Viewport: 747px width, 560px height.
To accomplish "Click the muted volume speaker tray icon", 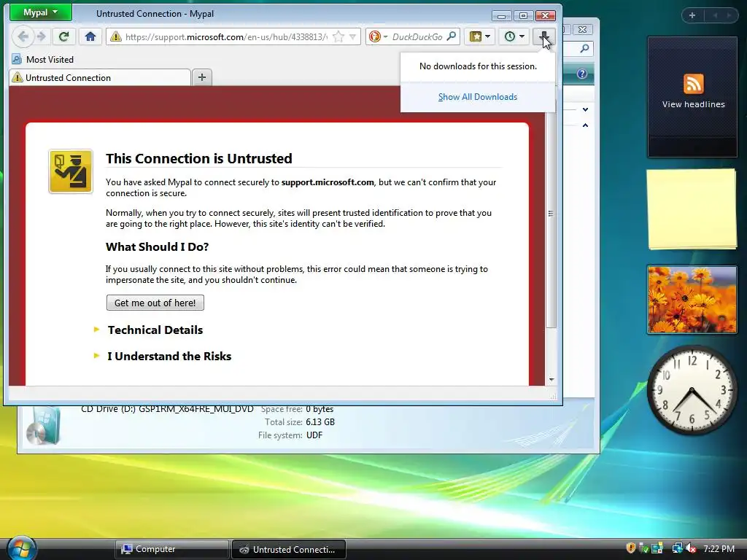I will click(692, 548).
